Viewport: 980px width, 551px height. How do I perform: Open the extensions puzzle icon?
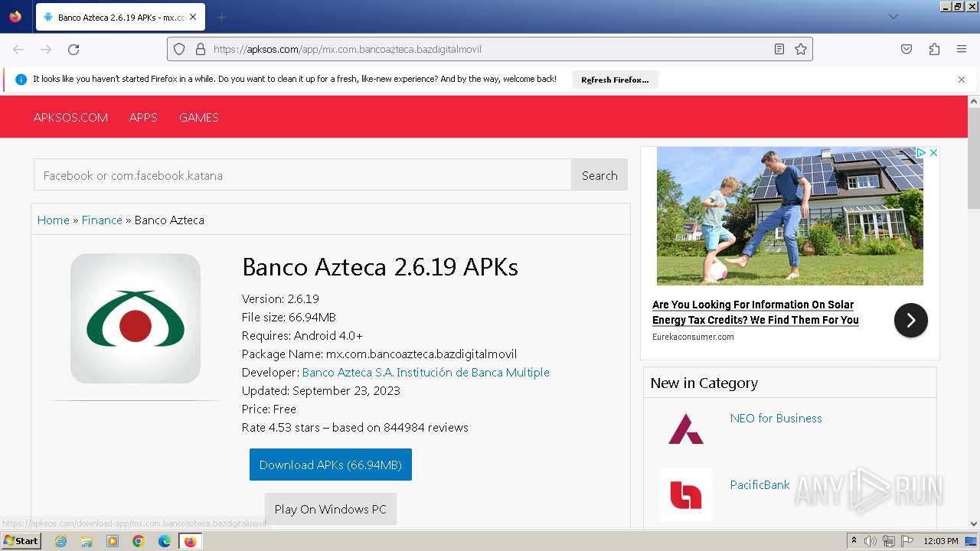[934, 49]
